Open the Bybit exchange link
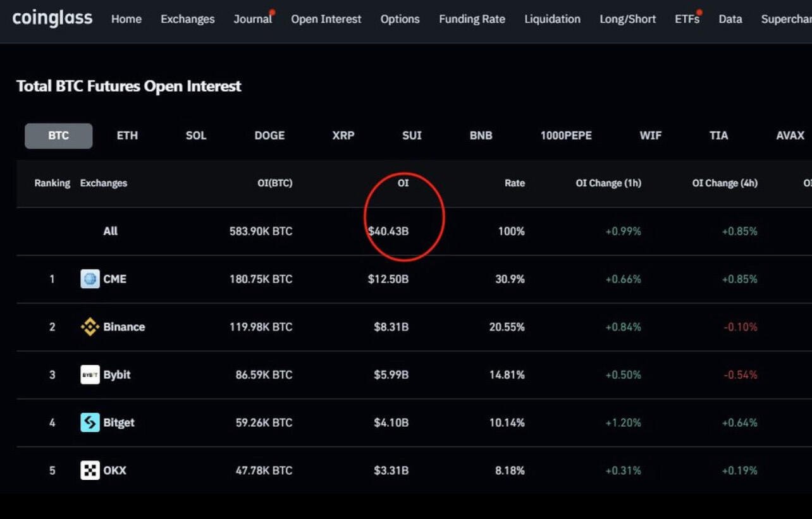 [117, 375]
